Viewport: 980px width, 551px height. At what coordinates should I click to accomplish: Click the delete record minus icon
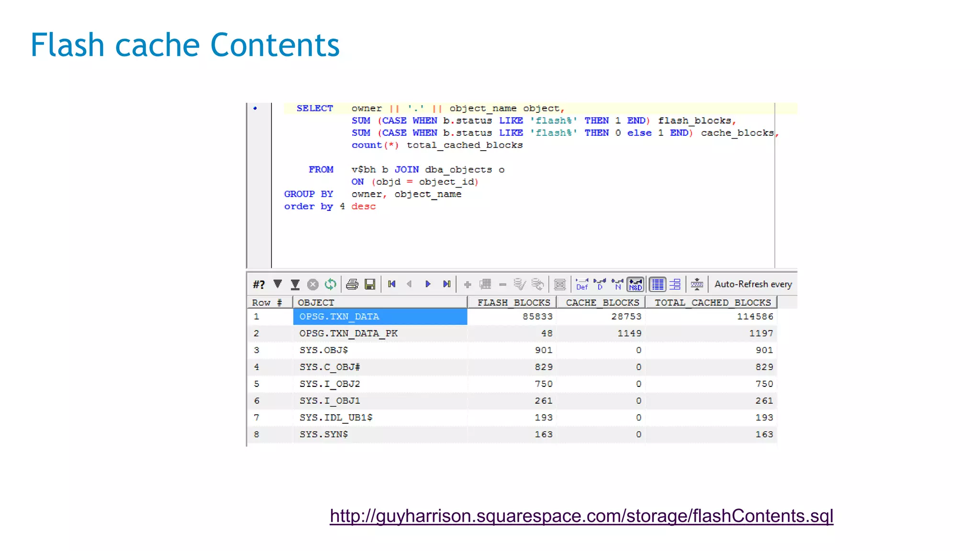[502, 285]
